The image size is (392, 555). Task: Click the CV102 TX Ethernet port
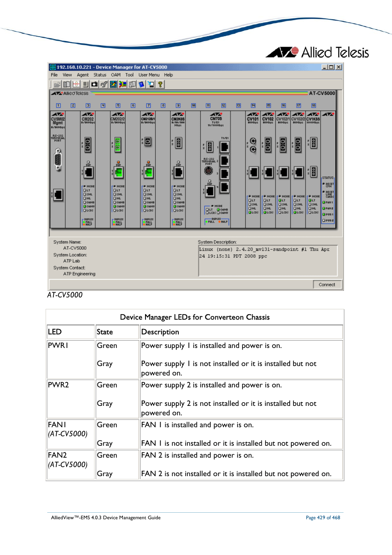click(269, 172)
